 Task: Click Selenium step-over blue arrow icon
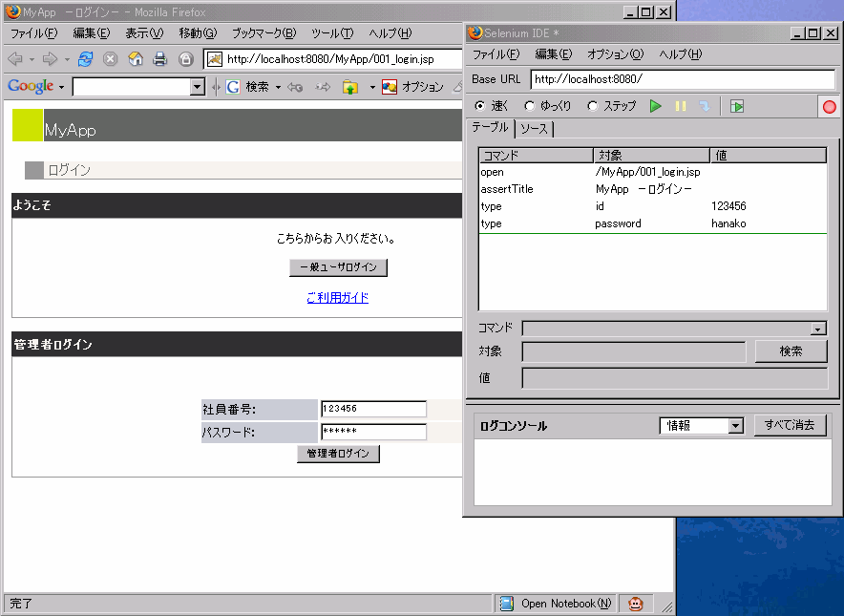click(704, 106)
